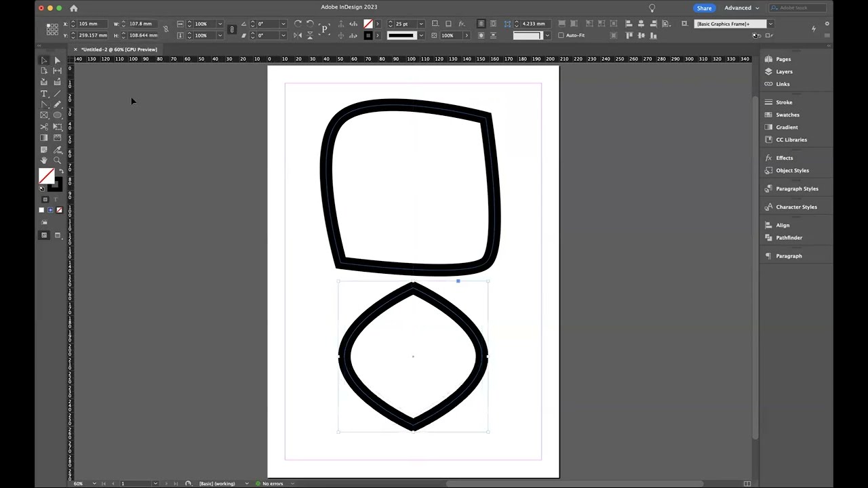Open the Home screen icon

click(73, 8)
